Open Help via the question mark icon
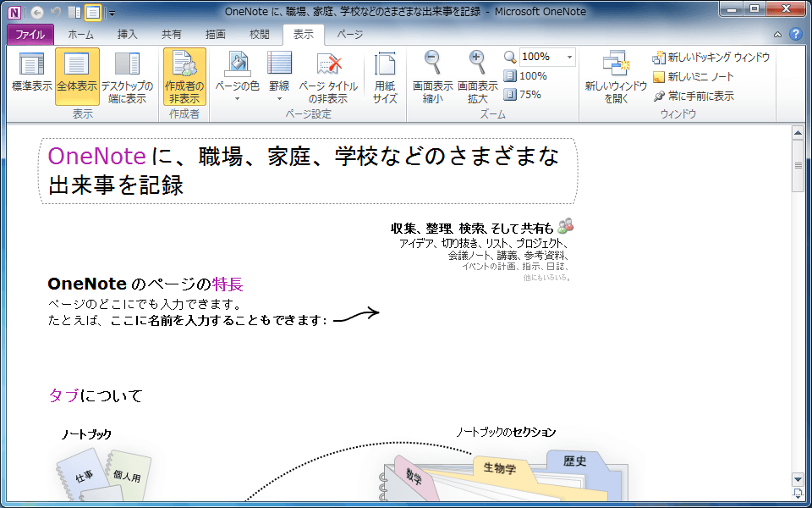 click(795, 34)
